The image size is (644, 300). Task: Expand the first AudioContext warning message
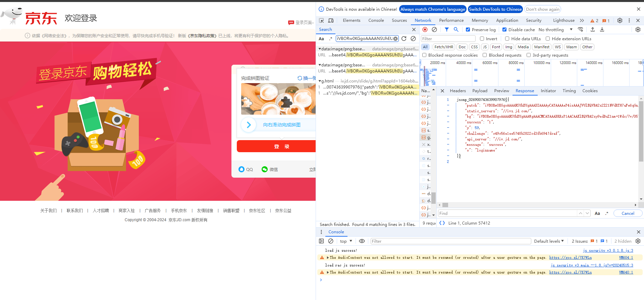[x=328, y=258]
